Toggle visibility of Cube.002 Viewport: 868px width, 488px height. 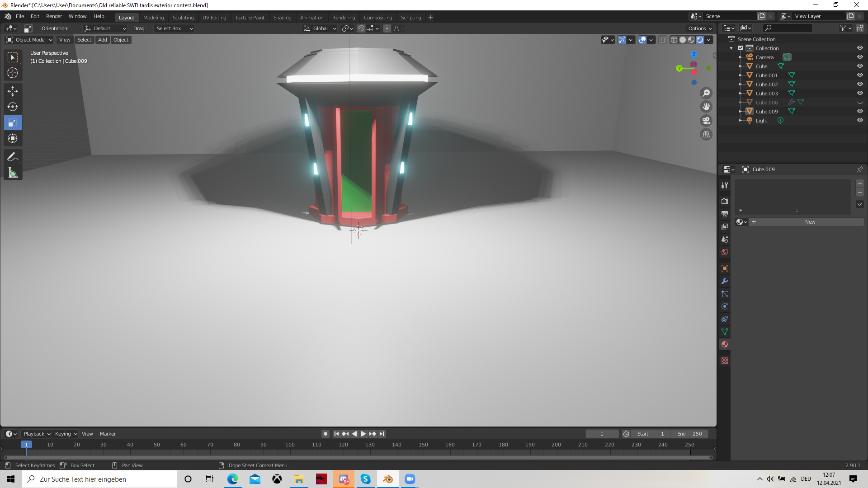pyautogui.click(x=860, y=84)
